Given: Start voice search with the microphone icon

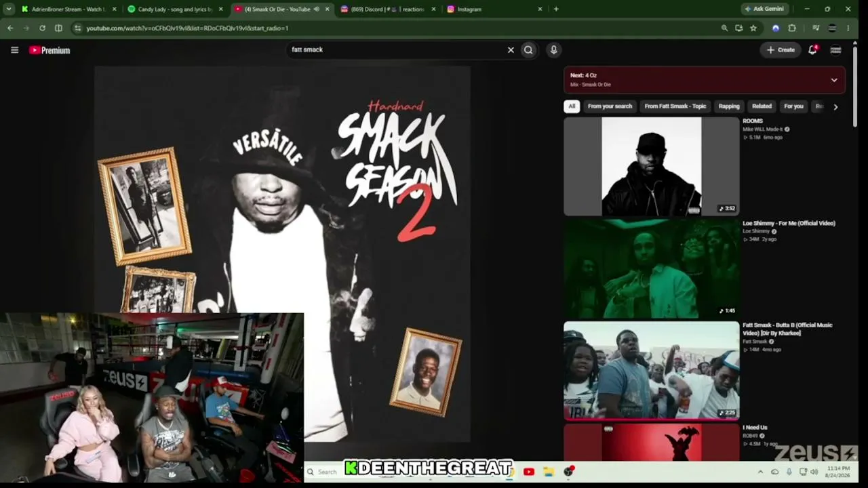Looking at the screenshot, I should 553,49.
